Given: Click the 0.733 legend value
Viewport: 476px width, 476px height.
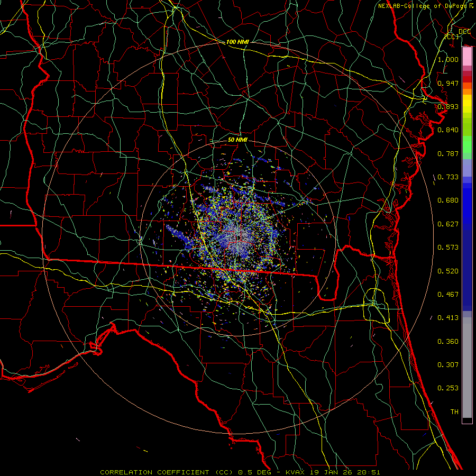Looking at the screenshot, I should 448,177.
